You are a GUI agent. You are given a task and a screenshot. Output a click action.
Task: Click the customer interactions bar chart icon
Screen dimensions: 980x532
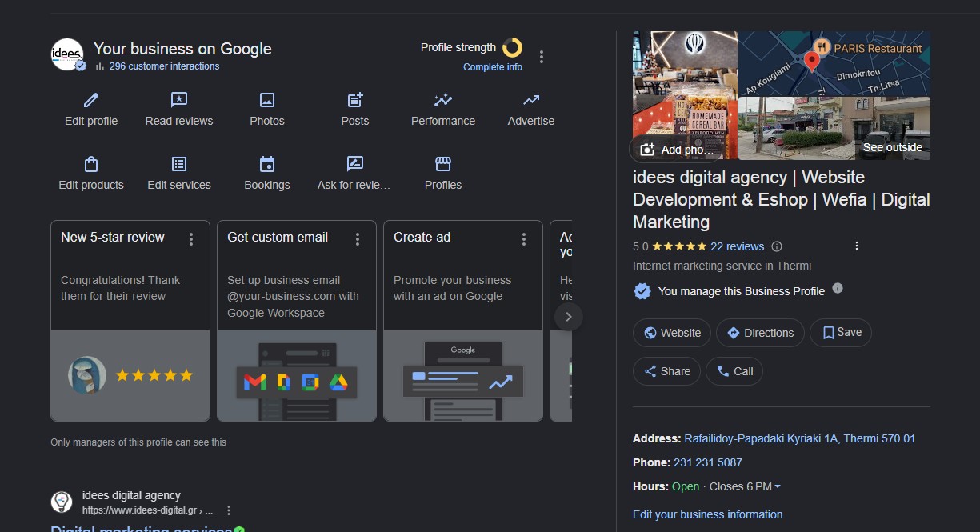(x=100, y=66)
